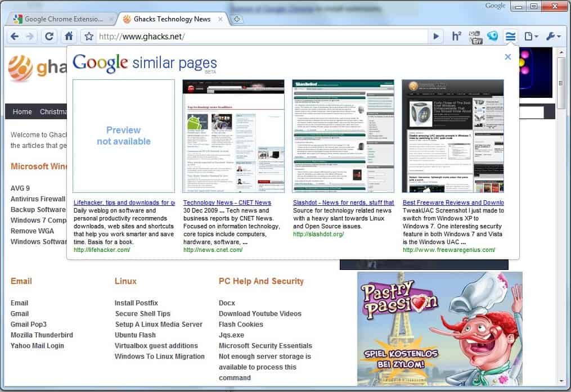Viewport: 571px width, 392px height.
Task: Open a new tab with plus button
Action: click(237, 19)
